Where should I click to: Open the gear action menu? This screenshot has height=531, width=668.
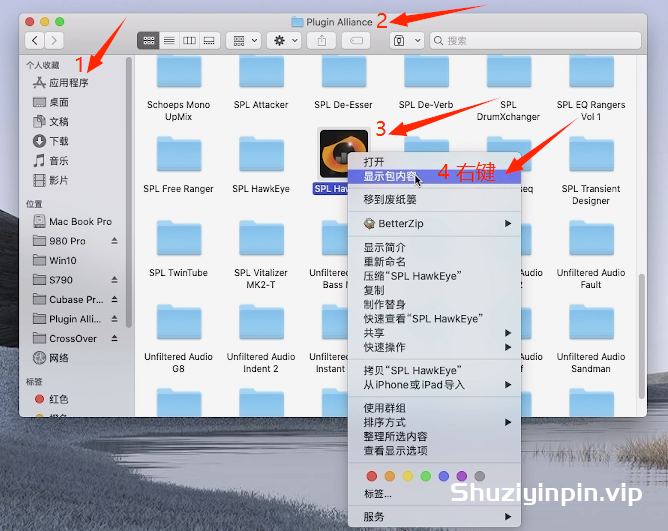pos(285,40)
